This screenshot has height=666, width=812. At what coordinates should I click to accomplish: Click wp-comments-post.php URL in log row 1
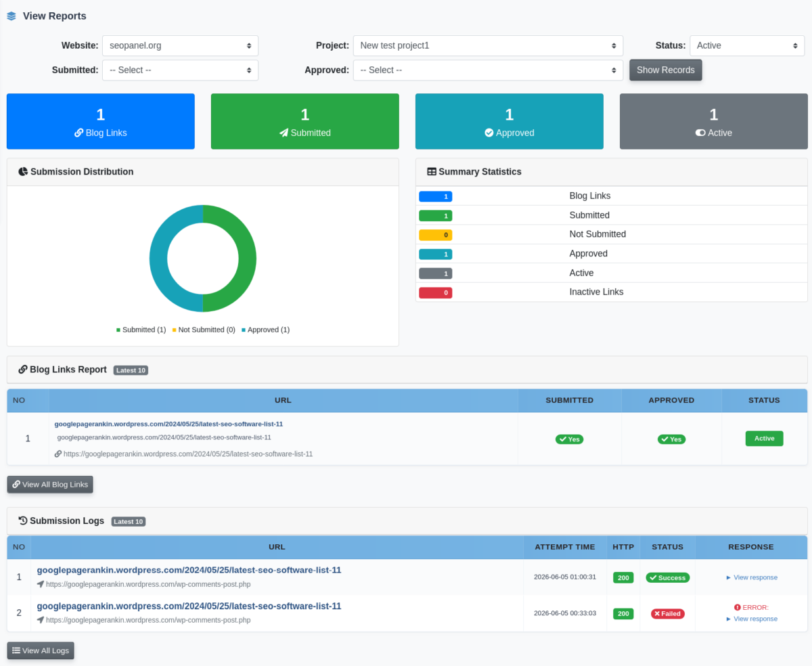(x=148, y=584)
